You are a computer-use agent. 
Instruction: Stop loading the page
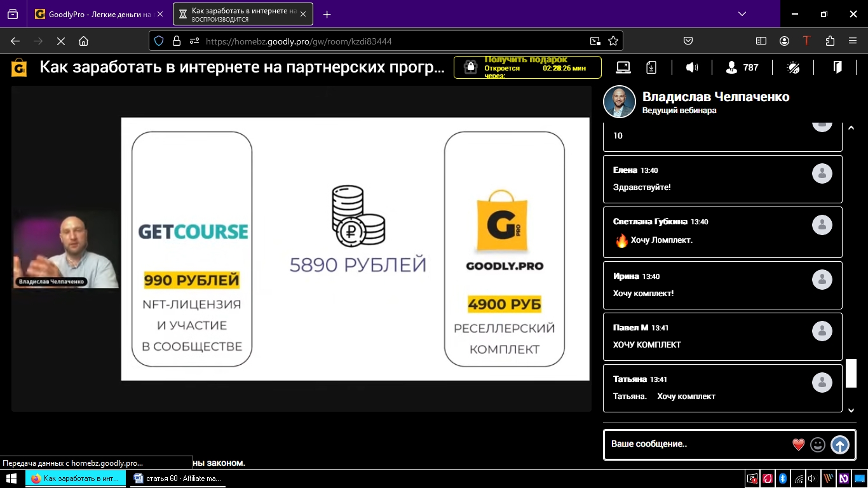click(x=60, y=41)
